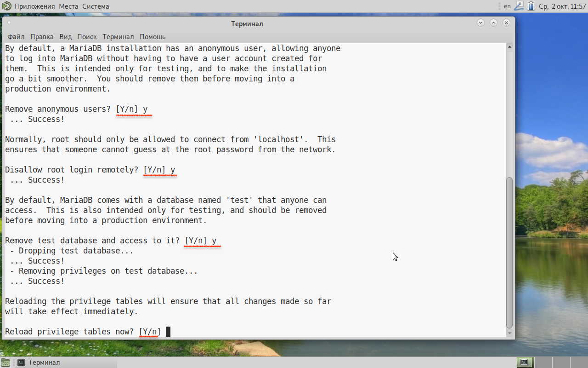Click line starting 'Reloading the privilege tables'

click(x=168, y=301)
